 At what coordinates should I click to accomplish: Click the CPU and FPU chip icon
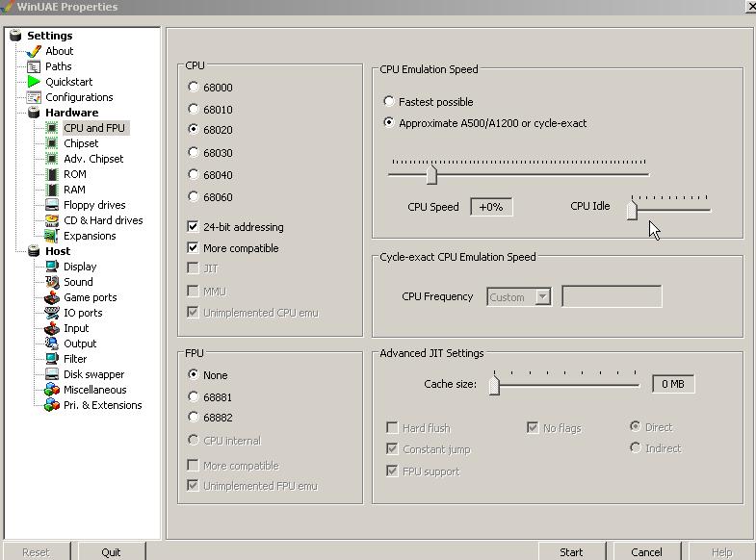(52, 128)
